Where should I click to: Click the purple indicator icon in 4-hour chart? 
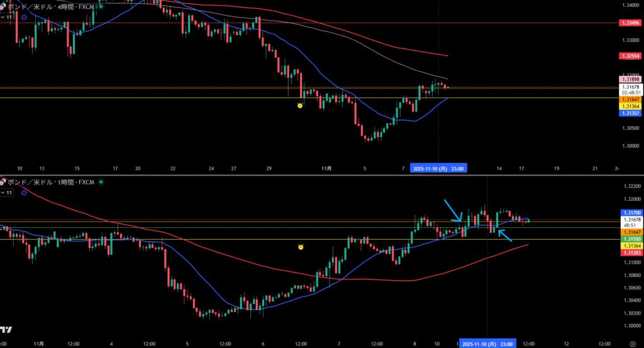[24, 18]
